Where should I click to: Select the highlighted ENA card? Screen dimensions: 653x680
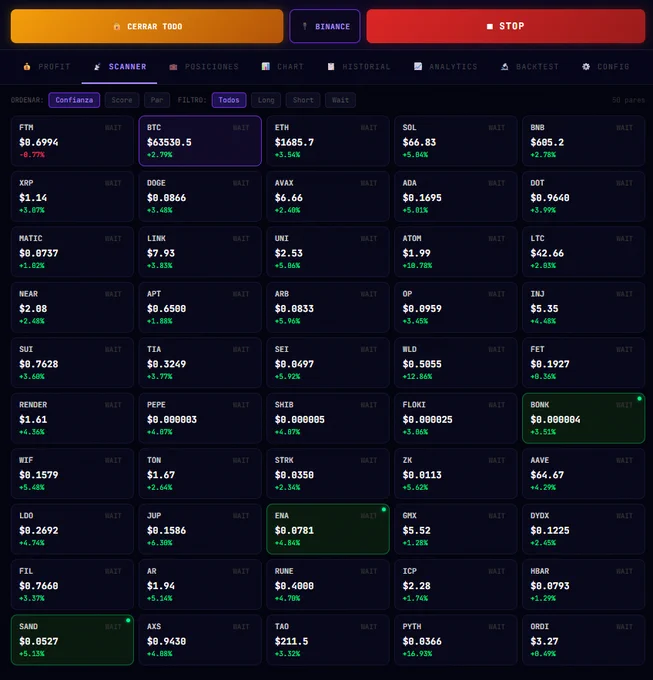[328, 529]
